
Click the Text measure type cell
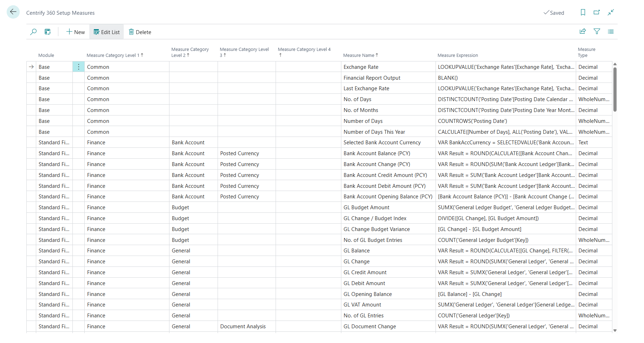pyautogui.click(x=594, y=143)
